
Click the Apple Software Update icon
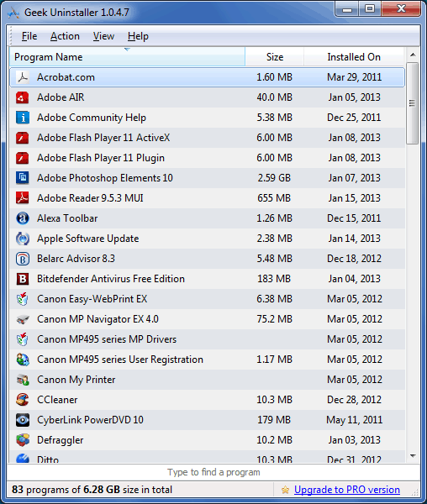(x=23, y=239)
